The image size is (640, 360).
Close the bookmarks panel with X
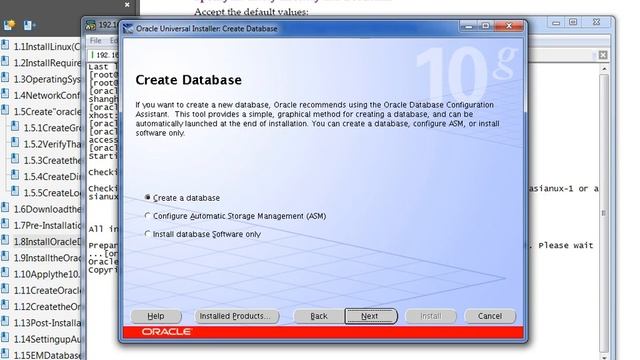click(x=127, y=5)
